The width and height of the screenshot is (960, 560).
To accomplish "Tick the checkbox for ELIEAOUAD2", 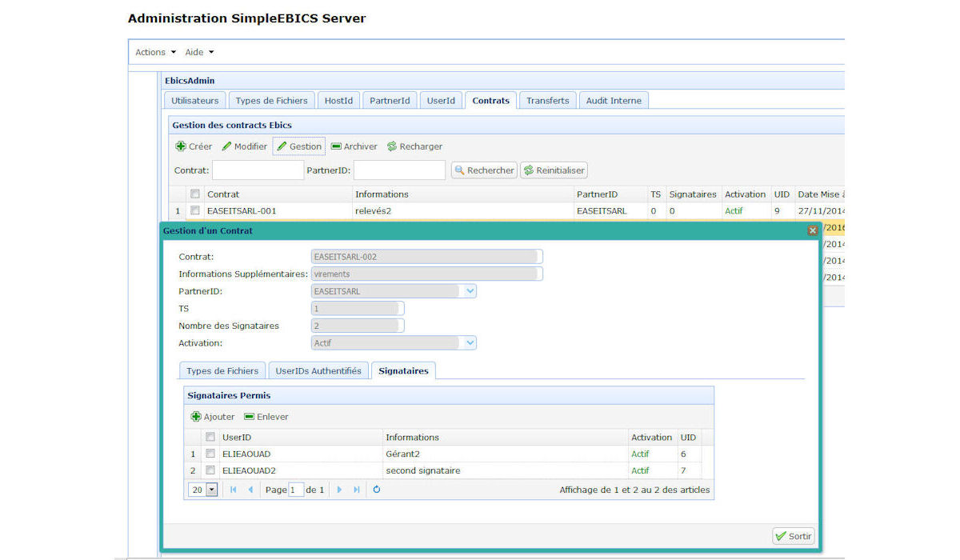I will (210, 470).
